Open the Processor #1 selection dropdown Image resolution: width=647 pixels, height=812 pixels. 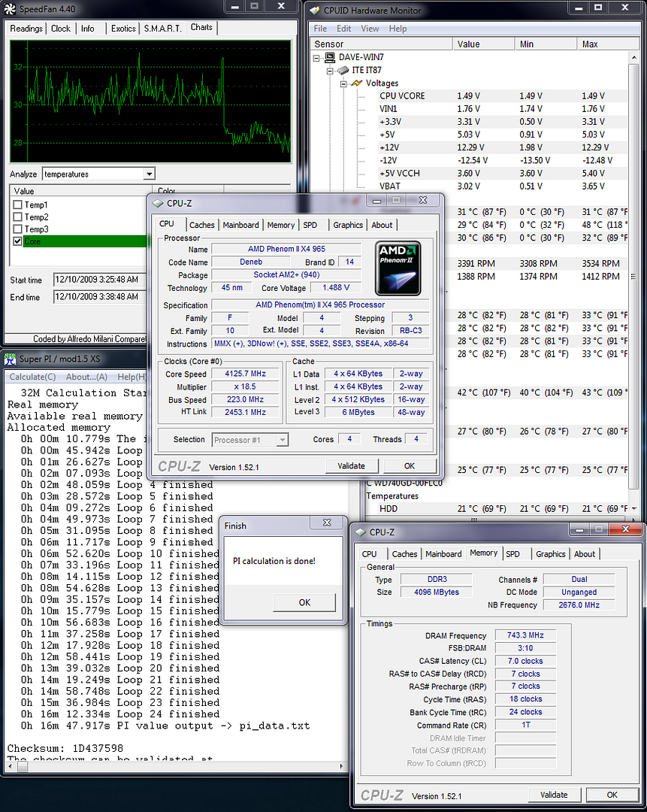(282, 440)
